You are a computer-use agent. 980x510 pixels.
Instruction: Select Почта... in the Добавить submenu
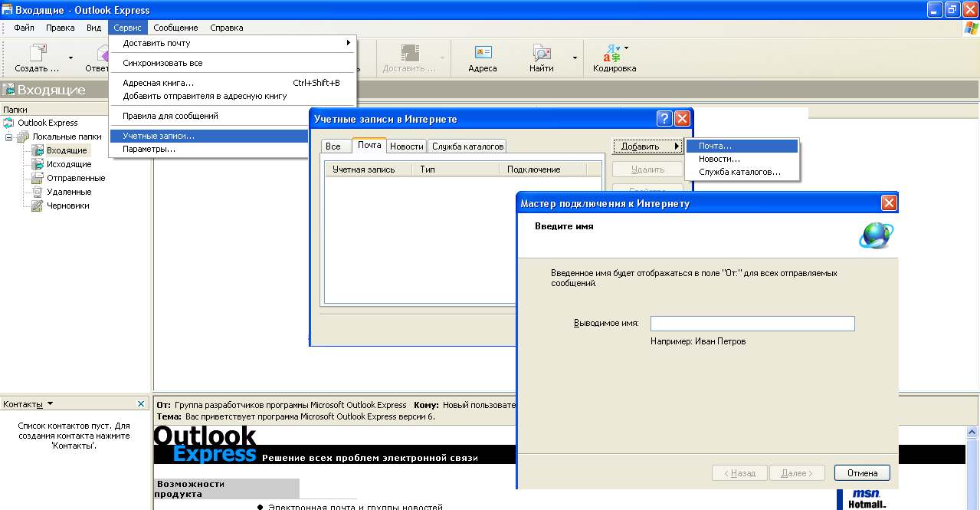pyautogui.click(x=742, y=146)
